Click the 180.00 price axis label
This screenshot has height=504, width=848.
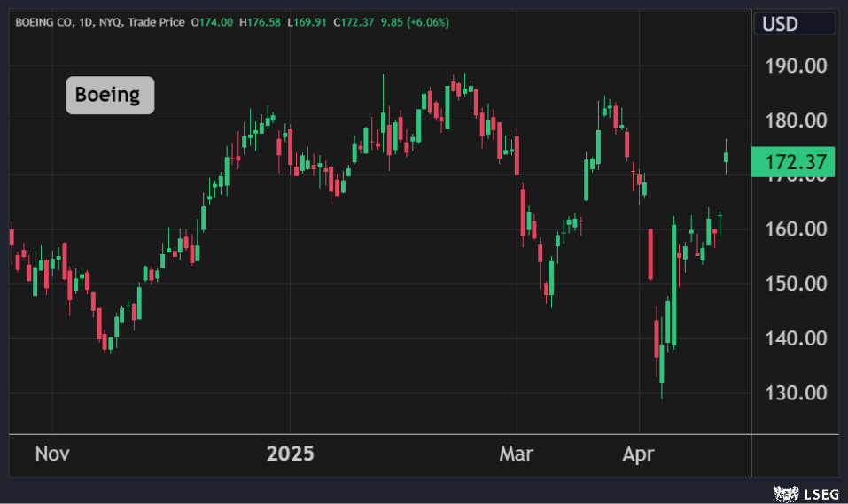coord(795,121)
